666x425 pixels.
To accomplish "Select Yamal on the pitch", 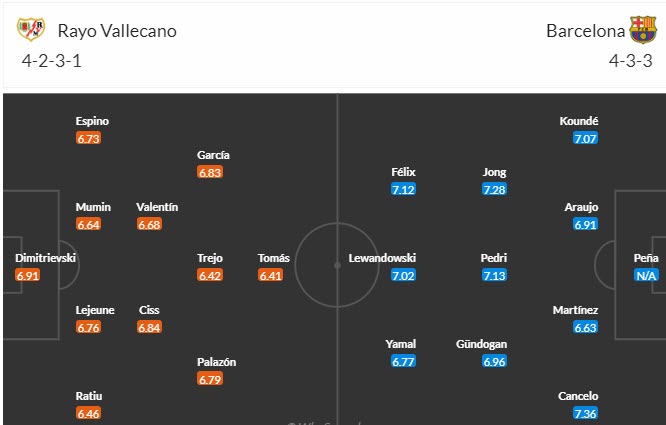I will pos(401,344).
